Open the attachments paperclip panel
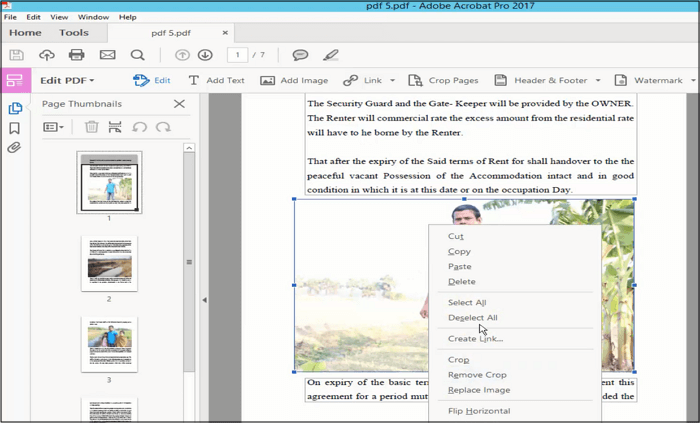Image resolution: width=700 pixels, height=423 pixels. tap(14, 148)
